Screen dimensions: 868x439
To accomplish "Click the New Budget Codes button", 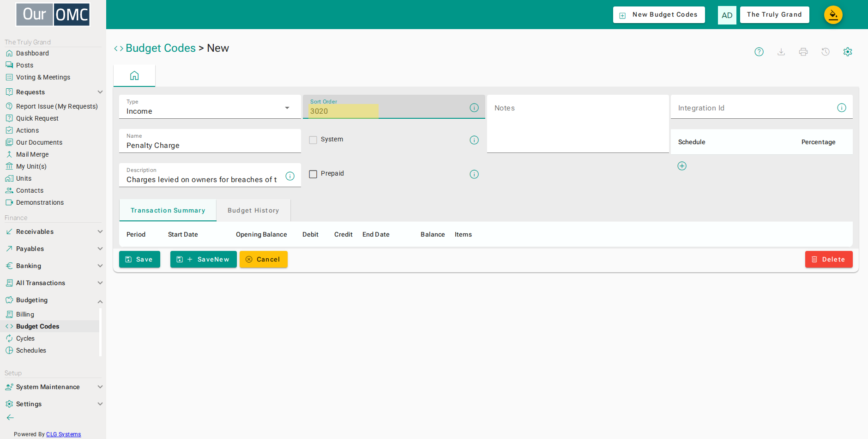I will point(659,15).
